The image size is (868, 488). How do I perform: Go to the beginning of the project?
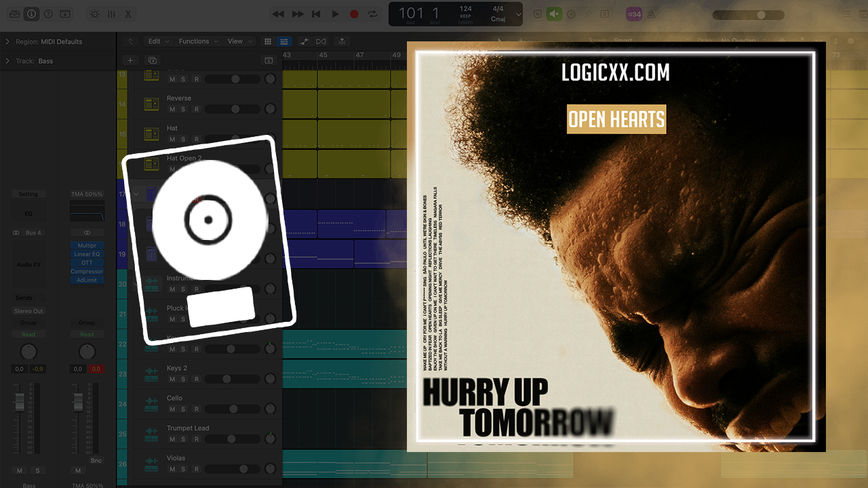tap(316, 14)
